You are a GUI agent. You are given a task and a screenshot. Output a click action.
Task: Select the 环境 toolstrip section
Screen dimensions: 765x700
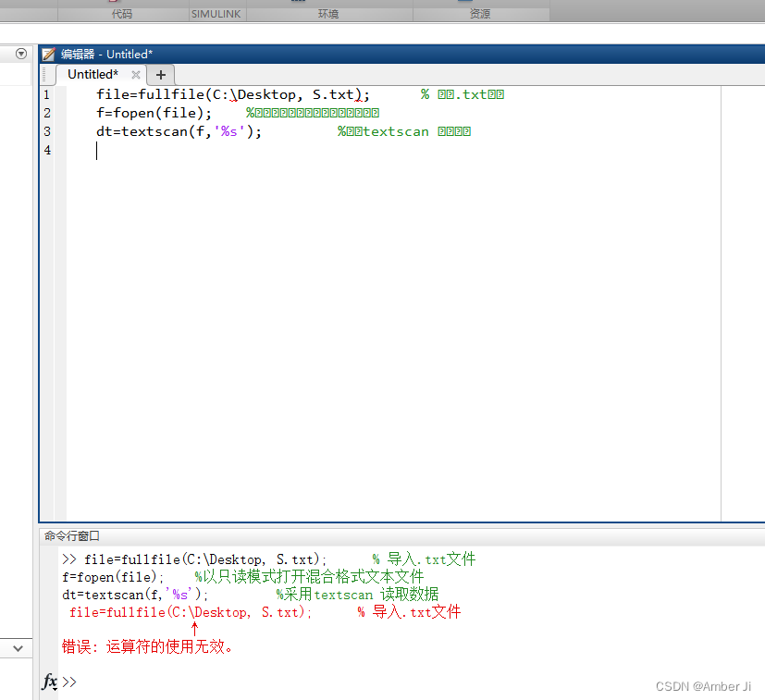pos(328,14)
